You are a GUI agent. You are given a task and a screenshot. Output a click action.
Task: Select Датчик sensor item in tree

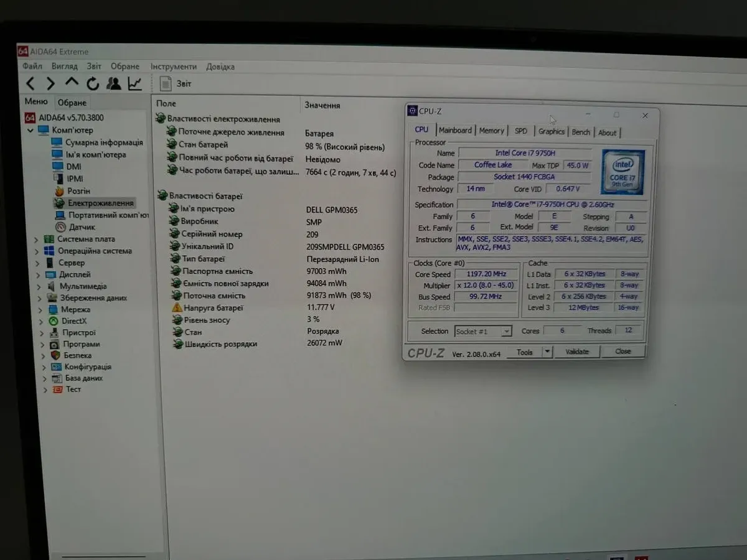click(x=82, y=227)
